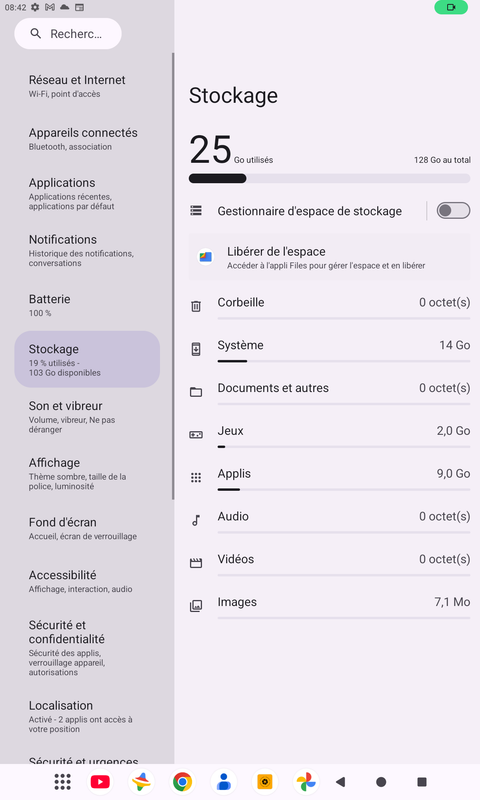The height and width of the screenshot is (800, 480).
Task: Open Accessibilité settings
Action: (87, 581)
